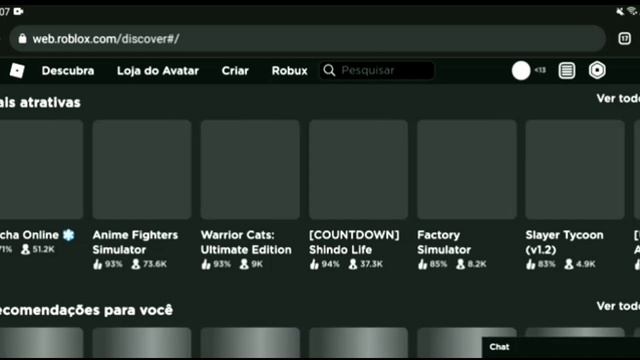Click the [COUNTDOWN] Shindo Life title

pos(354,242)
